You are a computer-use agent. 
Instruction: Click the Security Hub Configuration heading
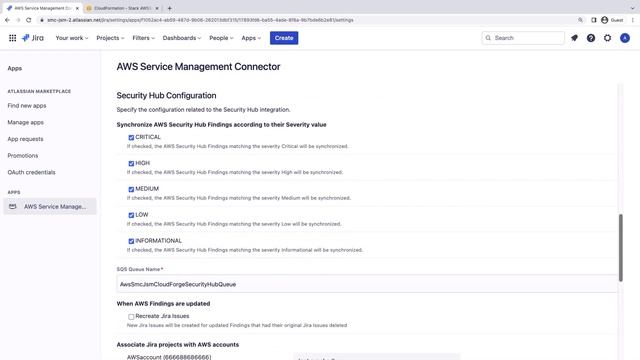coord(167,96)
